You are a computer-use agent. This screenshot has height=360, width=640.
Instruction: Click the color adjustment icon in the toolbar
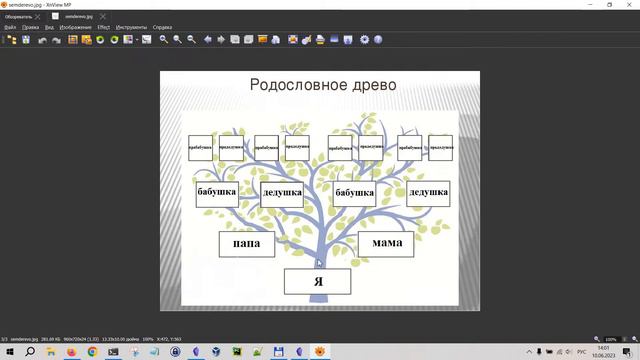pos(128,40)
